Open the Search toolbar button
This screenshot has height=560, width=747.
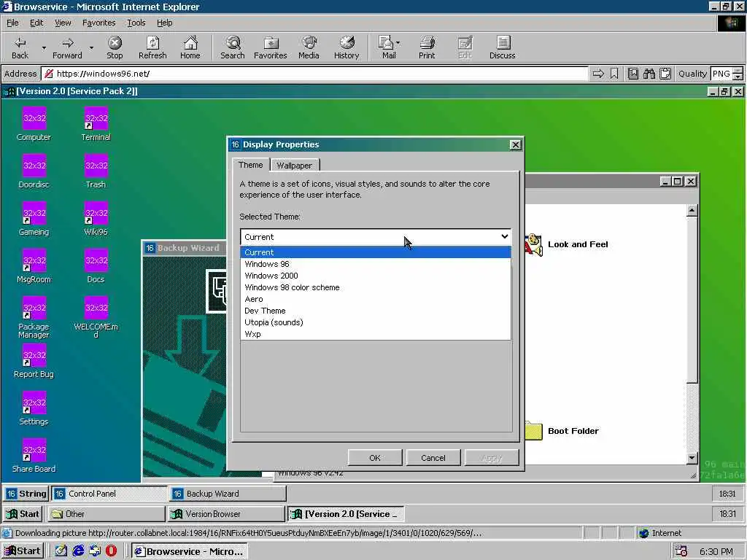click(233, 47)
